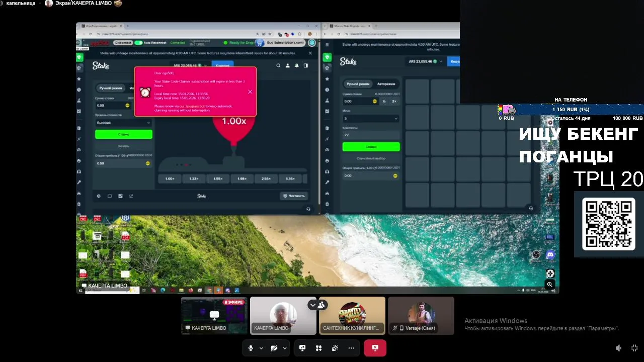Open the 'our Telegram bot' link
This screenshot has height=362, width=644.
click(192, 106)
